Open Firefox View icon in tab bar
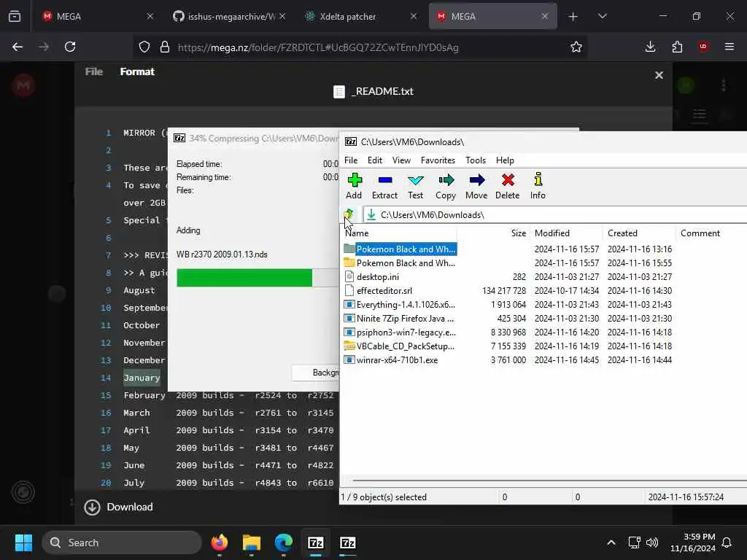The image size is (747, 560). tap(15, 16)
